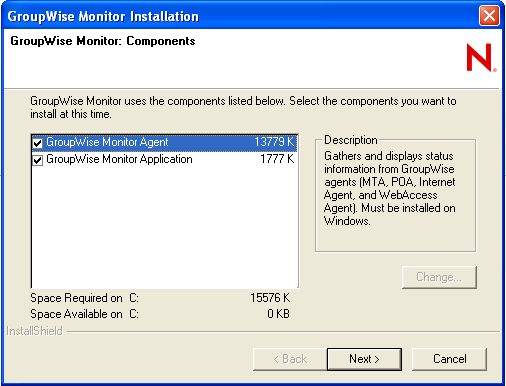Viewport: 506px width, 386px height.
Task: Uncheck the GroupWise Monitor Agent checkbox
Action: 38,143
